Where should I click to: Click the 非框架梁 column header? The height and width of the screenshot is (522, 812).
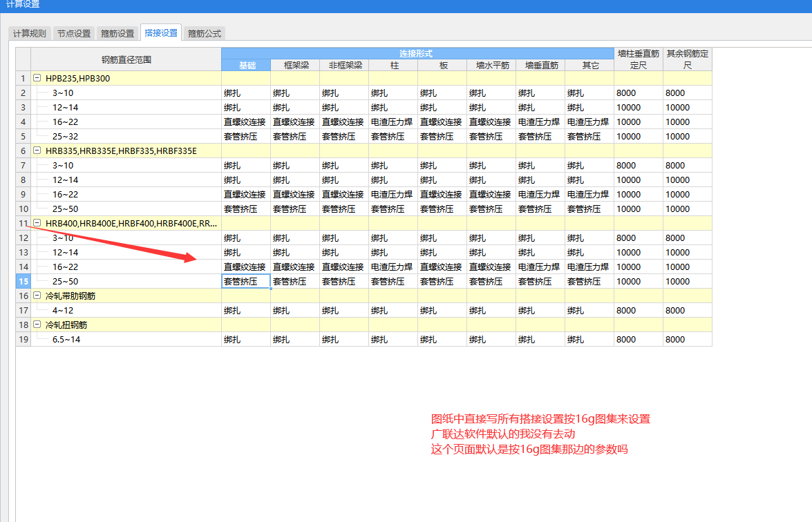tap(344, 65)
